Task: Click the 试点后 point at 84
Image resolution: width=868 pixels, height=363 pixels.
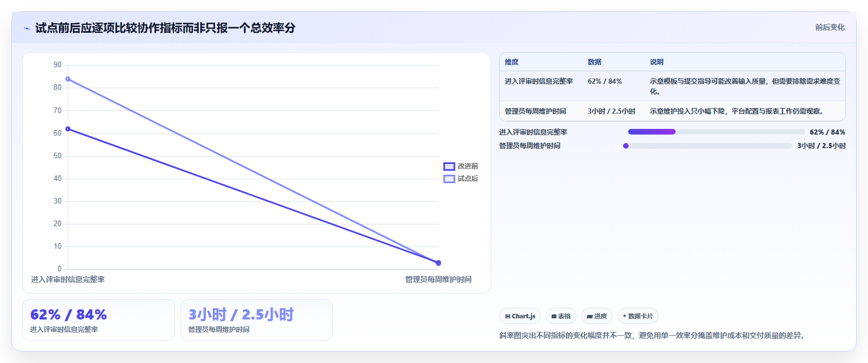Action: coord(68,79)
